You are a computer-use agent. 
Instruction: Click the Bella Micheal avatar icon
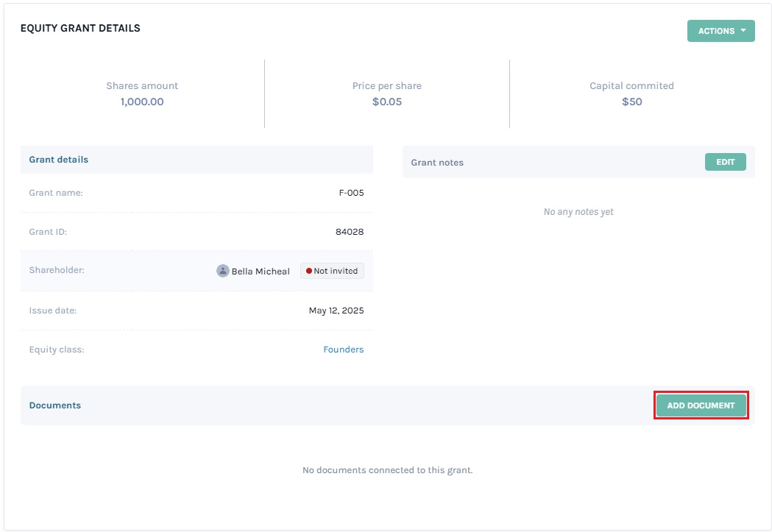click(223, 271)
